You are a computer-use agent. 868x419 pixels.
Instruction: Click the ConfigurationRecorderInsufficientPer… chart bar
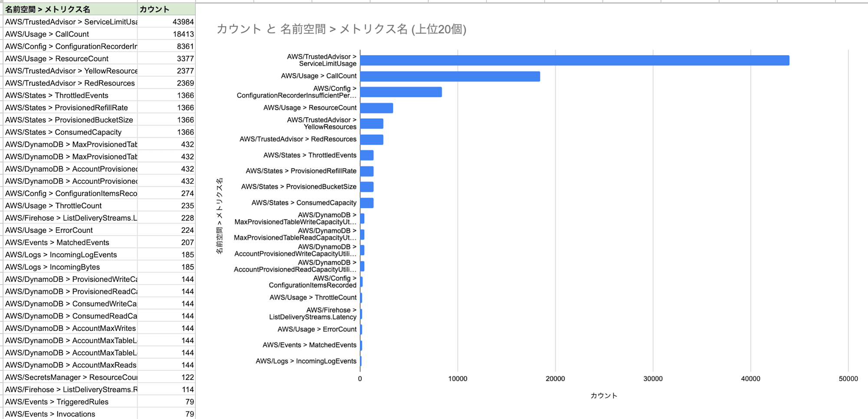(401, 92)
